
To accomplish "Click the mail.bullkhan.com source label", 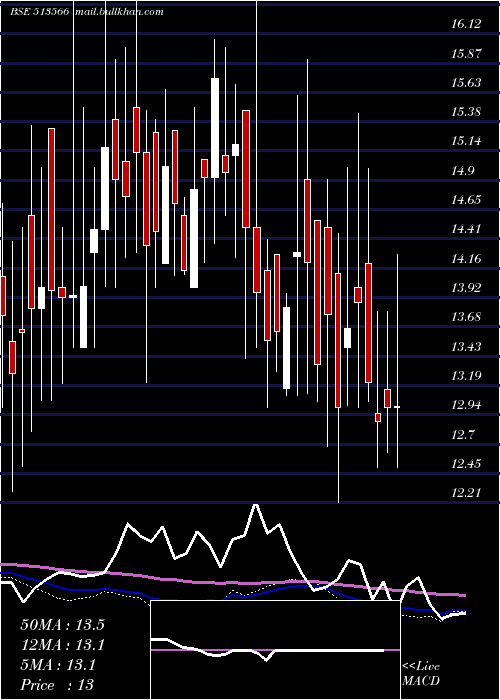I will click(x=119, y=12).
